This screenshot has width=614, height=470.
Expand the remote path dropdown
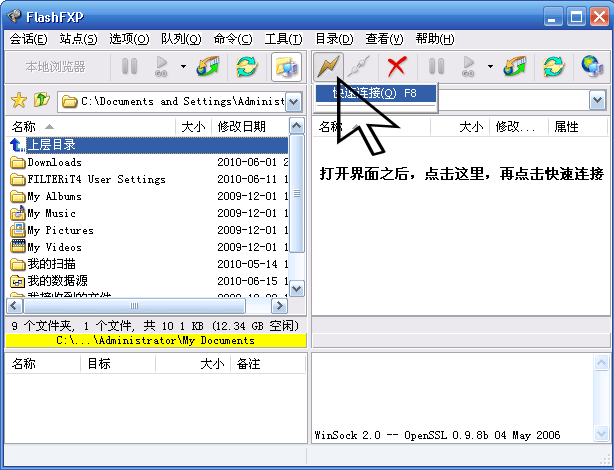597,100
